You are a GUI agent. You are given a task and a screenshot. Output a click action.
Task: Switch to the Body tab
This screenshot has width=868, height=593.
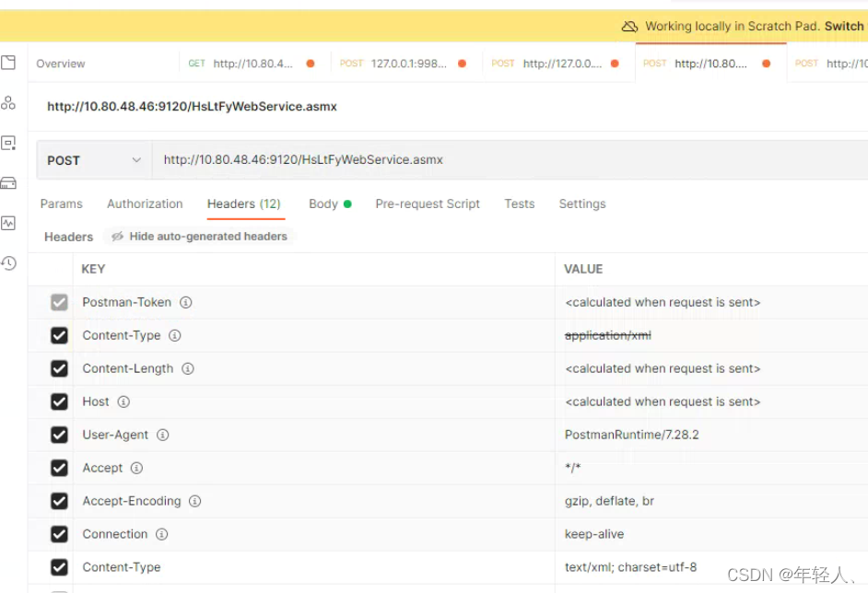[323, 203]
